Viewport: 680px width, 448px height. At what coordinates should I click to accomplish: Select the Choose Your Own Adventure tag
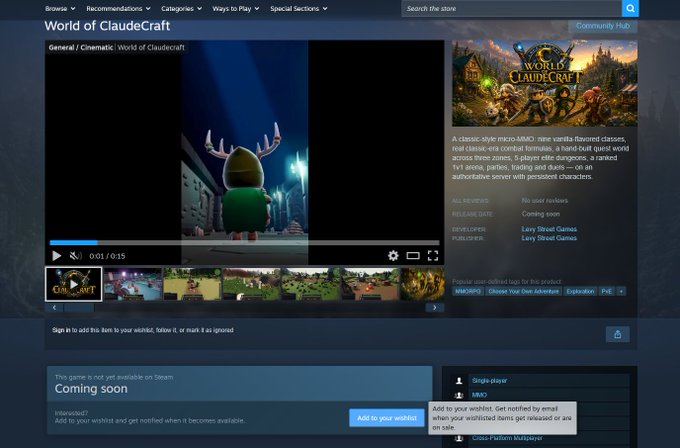(x=523, y=291)
